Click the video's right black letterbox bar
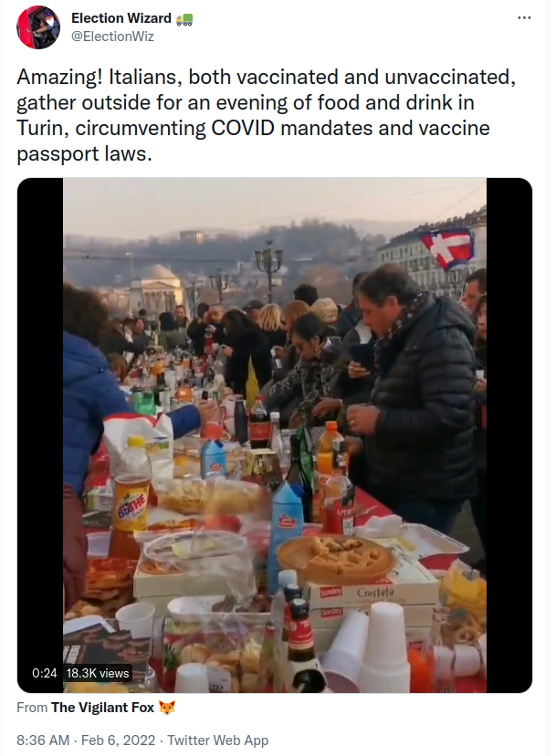 (509, 436)
